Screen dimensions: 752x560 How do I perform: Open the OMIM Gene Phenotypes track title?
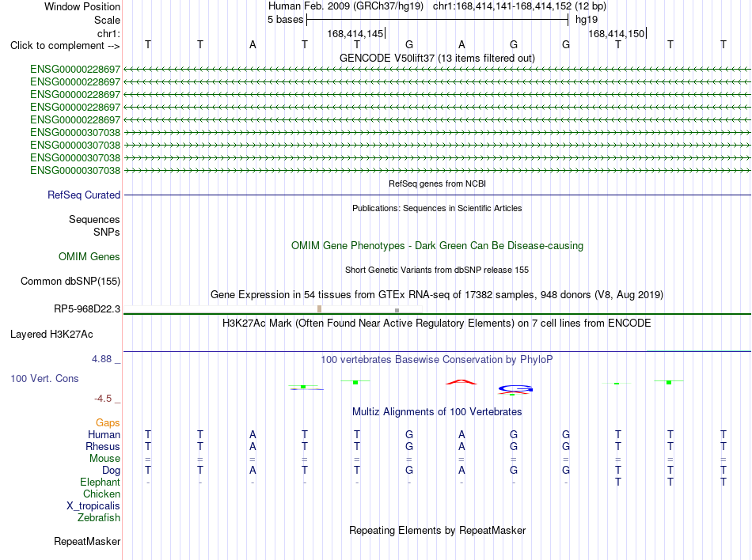(x=437, y=245)
